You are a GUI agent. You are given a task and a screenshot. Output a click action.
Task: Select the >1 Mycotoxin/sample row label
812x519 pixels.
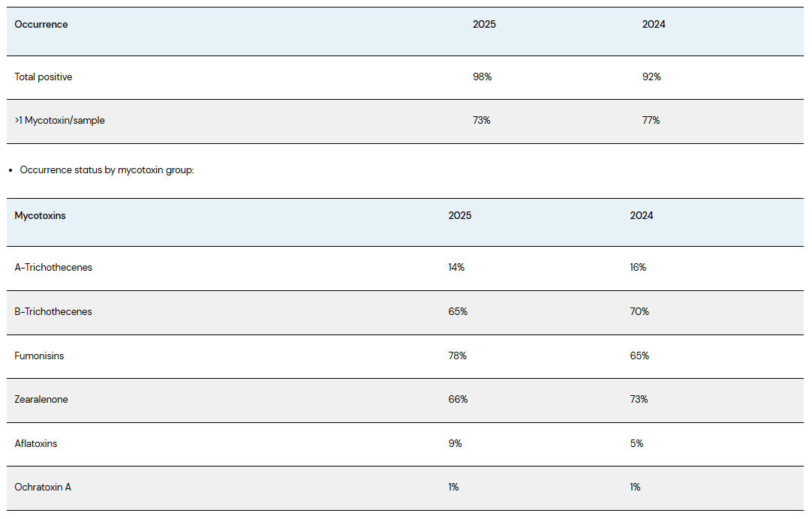pyautogui.click(x=60, y=121)
